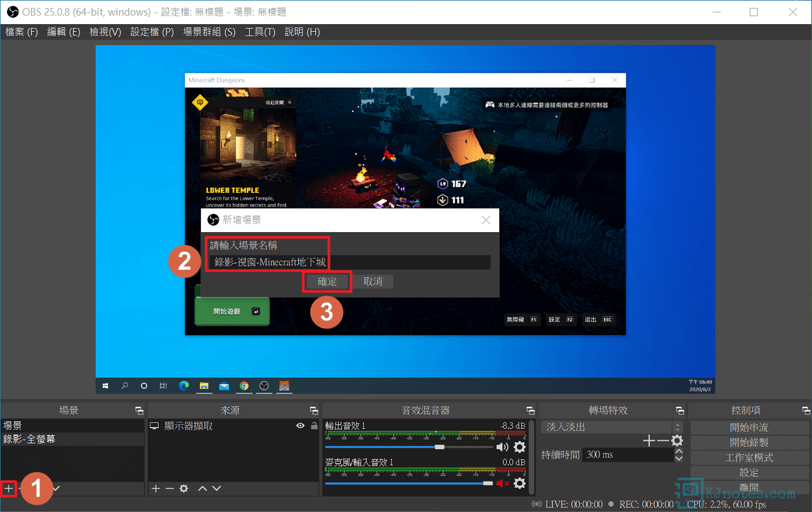Open settings gear for 輸出音效 1

pyautogui.click(x=520, y=447)
